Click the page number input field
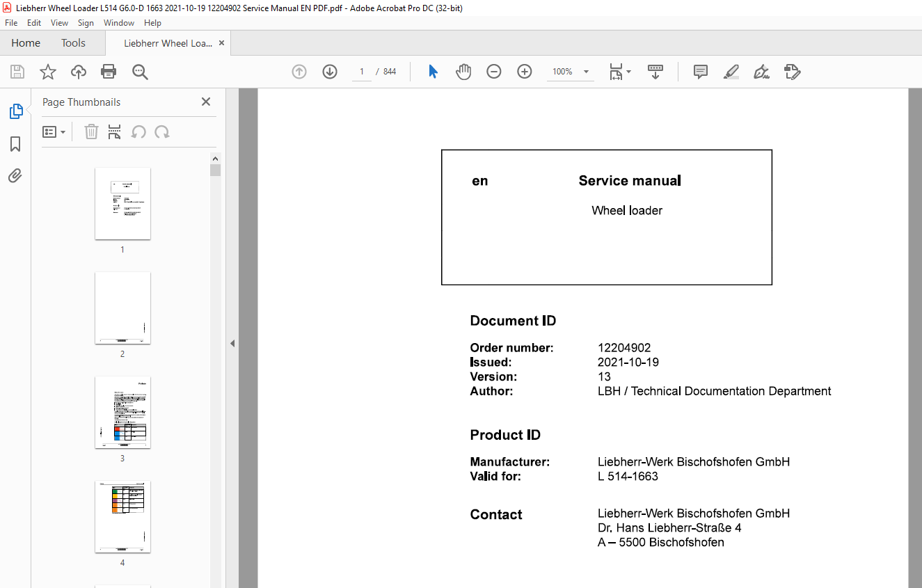 click(362, 72)
